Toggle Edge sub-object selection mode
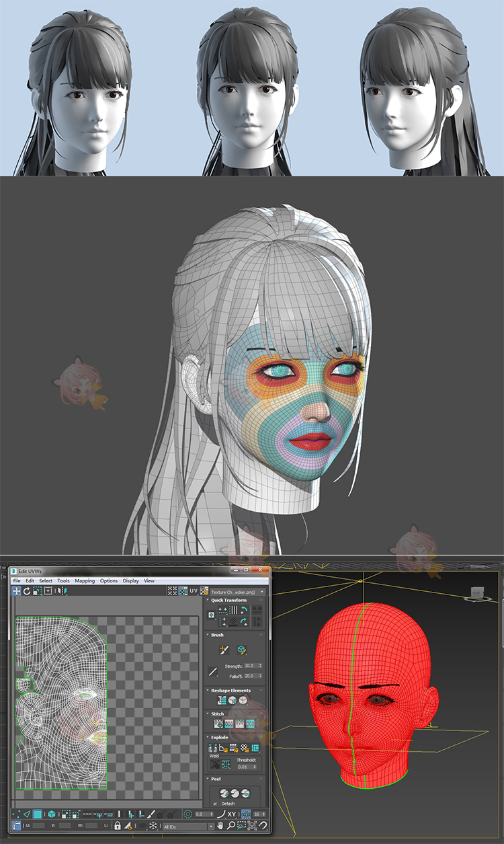This screenshot has height=844, width=504. point(27,814)
